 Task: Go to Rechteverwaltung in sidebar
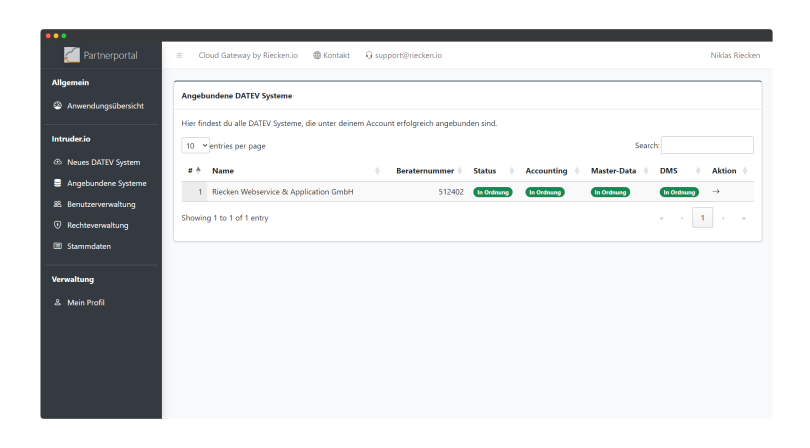coord(97,225)
